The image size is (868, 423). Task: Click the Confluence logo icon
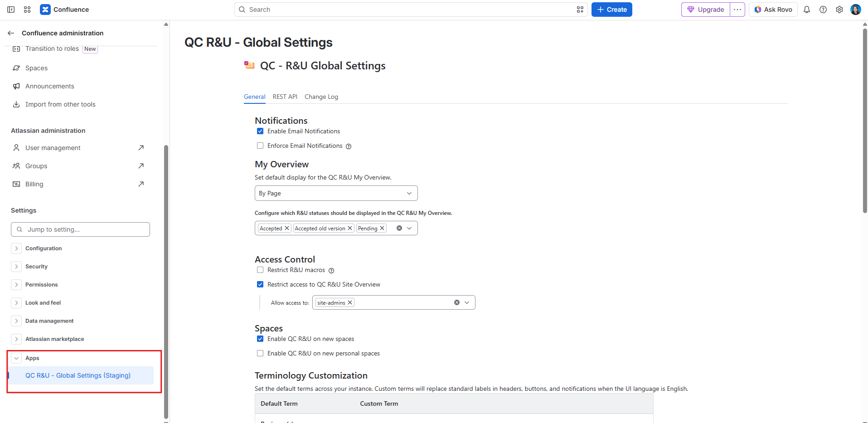[x=45, y=10]
